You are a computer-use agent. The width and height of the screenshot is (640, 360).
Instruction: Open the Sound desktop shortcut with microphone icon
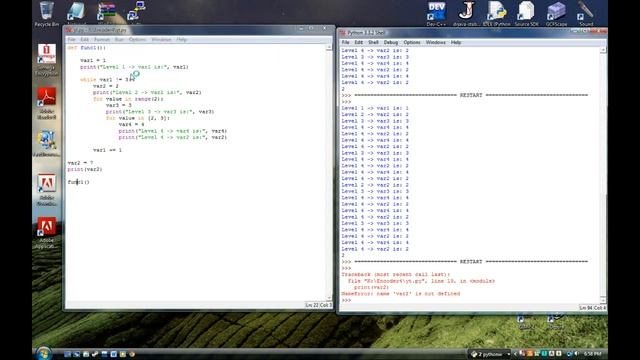pyautogui.click(x=586, y=13)
